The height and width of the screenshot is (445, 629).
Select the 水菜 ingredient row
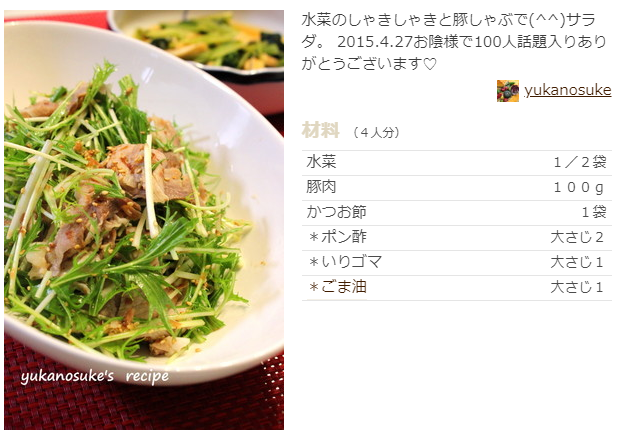457,163
